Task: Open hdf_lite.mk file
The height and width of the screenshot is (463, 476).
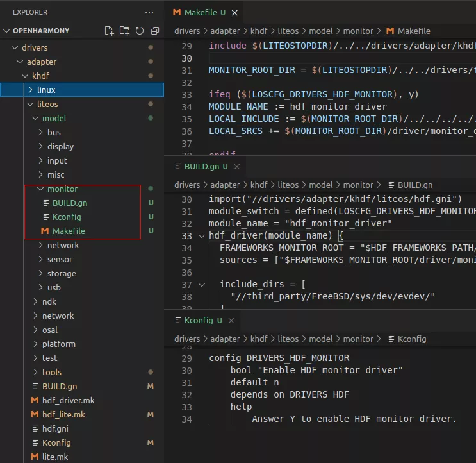Action: click(82, 414)
